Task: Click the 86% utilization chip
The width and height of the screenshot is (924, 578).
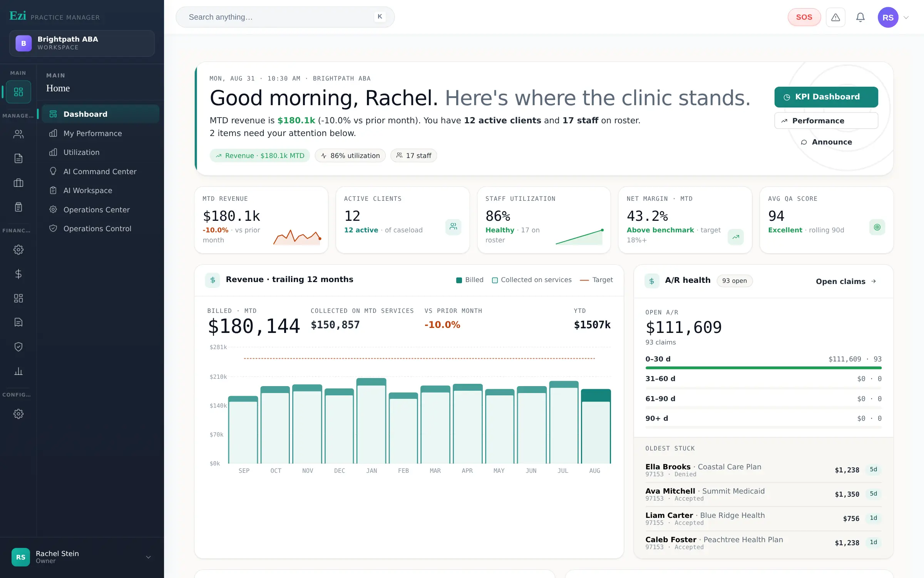Action: [x=350, y=156]
